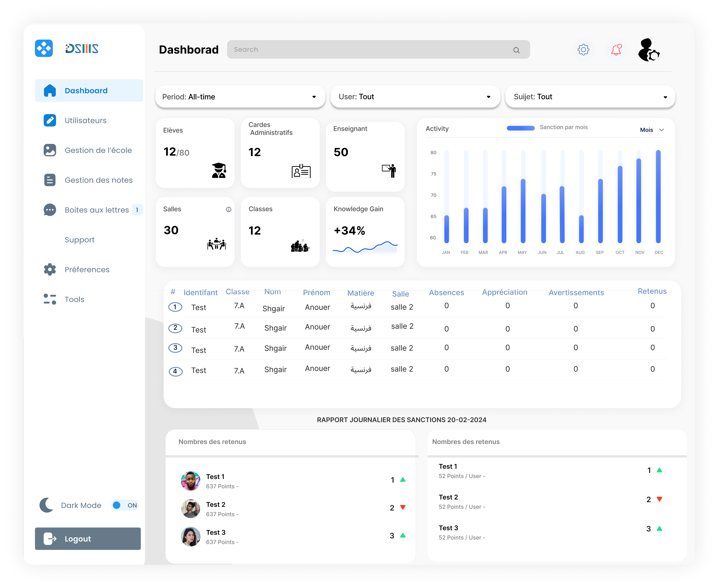Click the meeting table icon in Salles card

[x=217, y=244]
